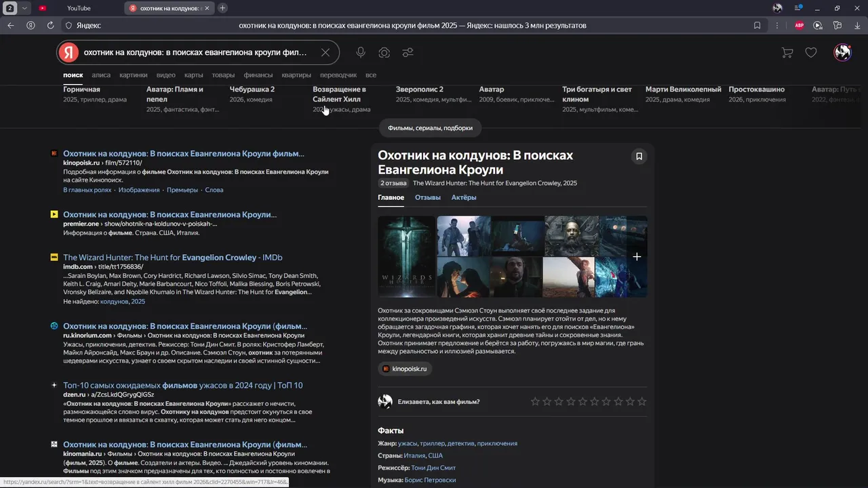Screen dimensions: 868x488
Task: Open the site protection shield icon
Action: point(68,25)
